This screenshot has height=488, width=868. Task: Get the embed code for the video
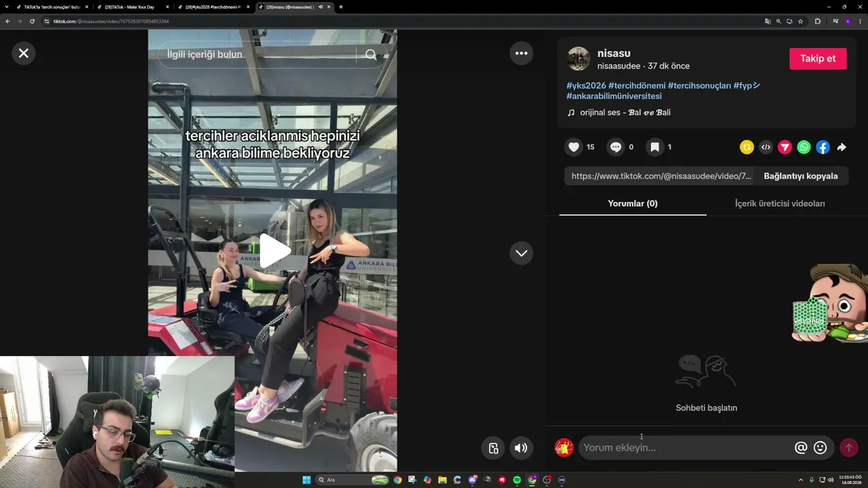766,147
